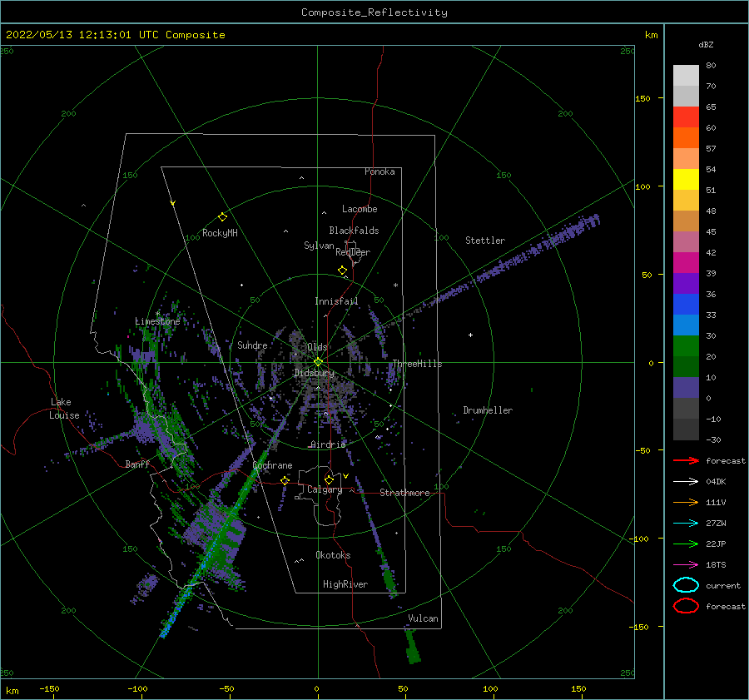Click the Calgary city label
This screenshot has height=700, width=749.
(325, 489)
